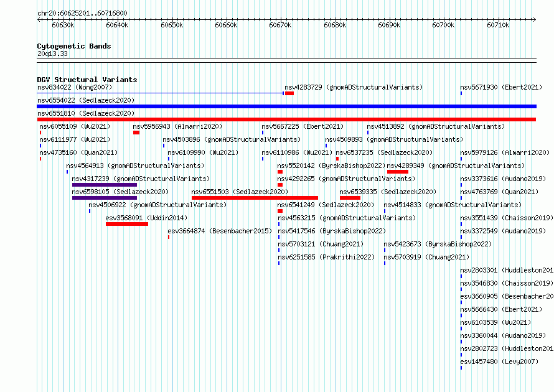Click the red nsv6551810 full-width variant bar
Screen dimensions: 554x392
pos(286,119)
